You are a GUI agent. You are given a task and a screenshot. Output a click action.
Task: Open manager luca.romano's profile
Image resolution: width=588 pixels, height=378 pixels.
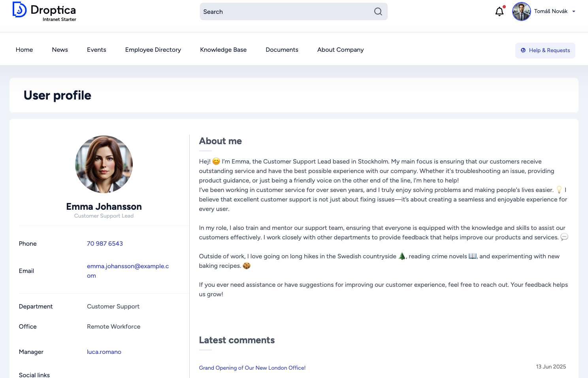tap(104, 352)
